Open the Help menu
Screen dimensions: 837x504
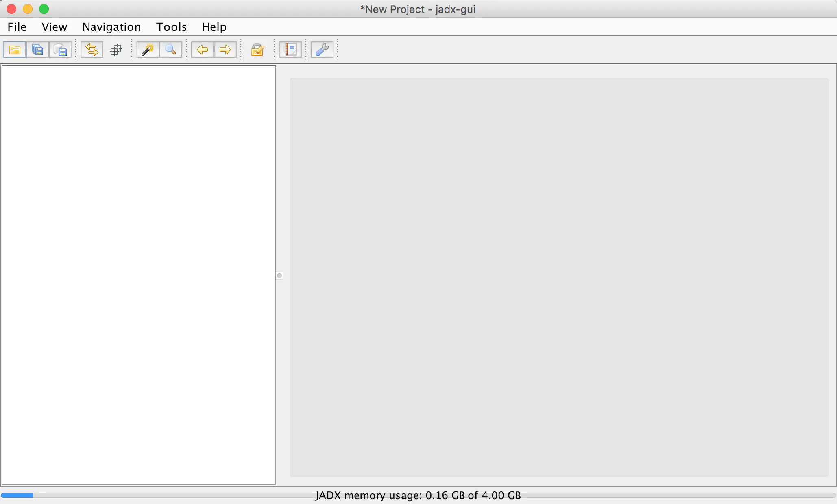214,27
